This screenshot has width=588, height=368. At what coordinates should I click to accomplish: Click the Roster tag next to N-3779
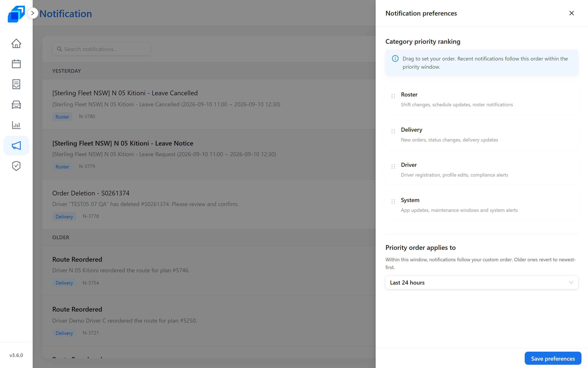[x=62, y=166]
